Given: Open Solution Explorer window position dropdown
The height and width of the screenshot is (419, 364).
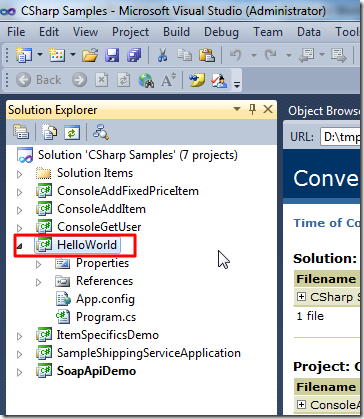Looking at the screenshot, I should (237, 109).
